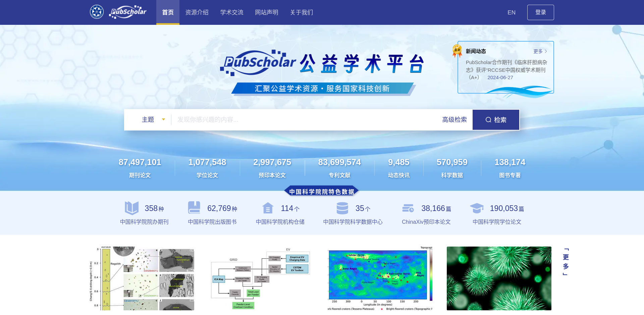Open 高级检索 advanced search
This screenshot has width=644, height=315.
click(454, 119)
